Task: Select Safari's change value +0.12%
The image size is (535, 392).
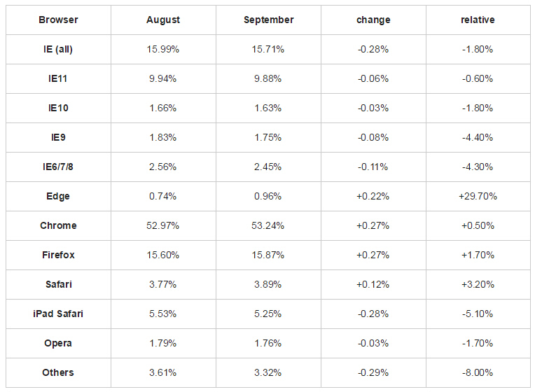Action: click(373, 284)
